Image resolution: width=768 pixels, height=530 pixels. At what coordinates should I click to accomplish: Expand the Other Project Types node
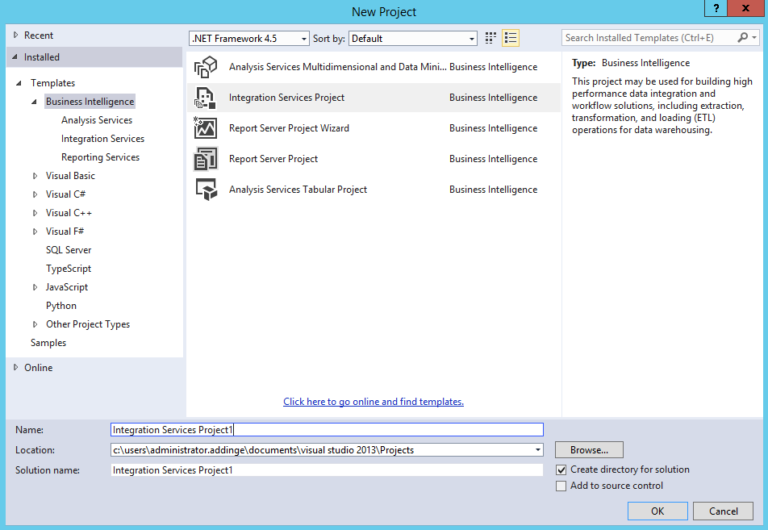click(x=35, y=324)
